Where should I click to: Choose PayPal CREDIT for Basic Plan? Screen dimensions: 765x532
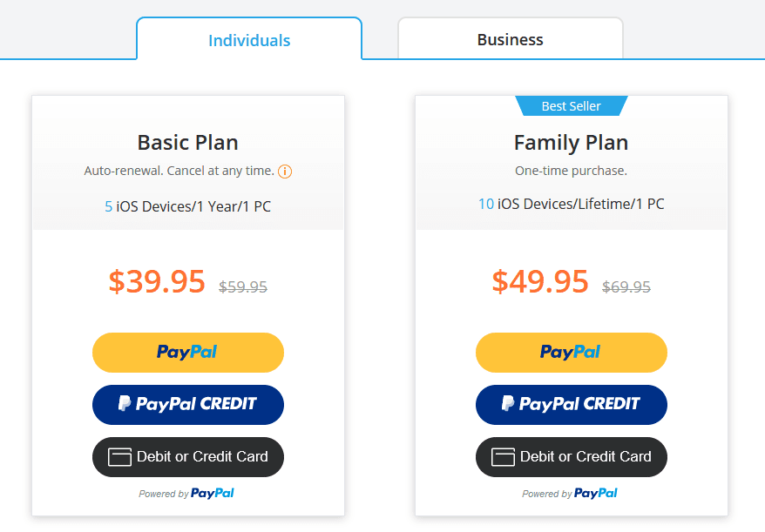pyautogui.click(x=188, y=405)
